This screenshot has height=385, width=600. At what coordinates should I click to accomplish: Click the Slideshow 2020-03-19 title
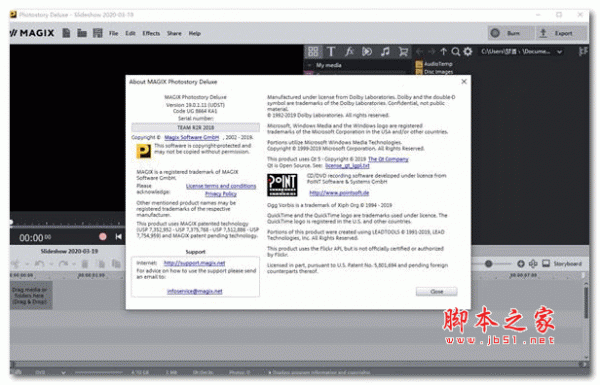[69, 251]
